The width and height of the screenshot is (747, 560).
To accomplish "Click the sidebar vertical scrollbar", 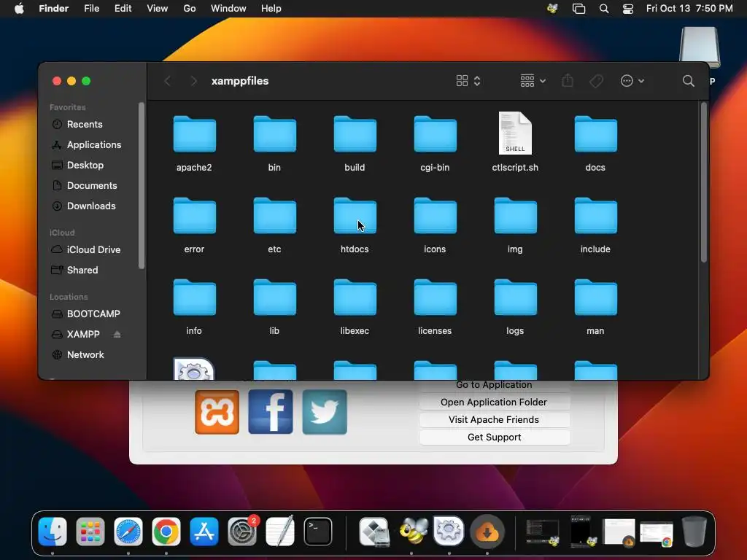I will click(141, 186).
